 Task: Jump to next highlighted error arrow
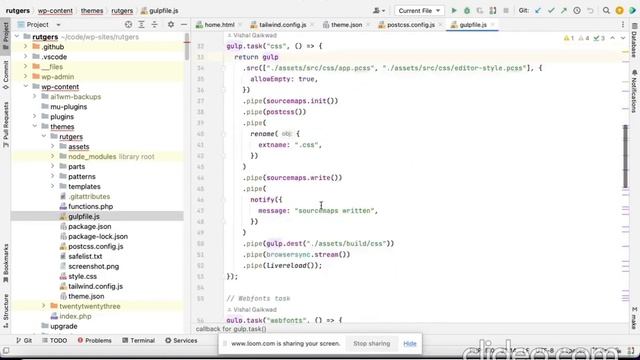point(623,38)
